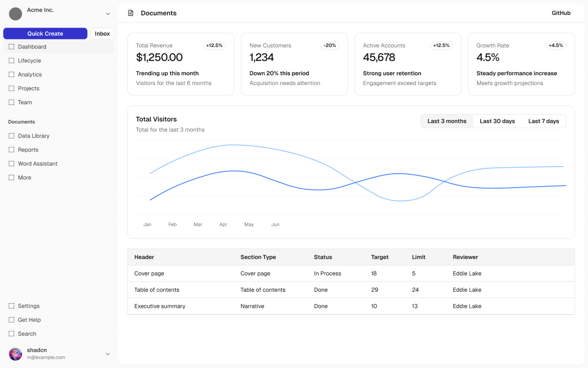Select Analytics in the sidebar
Screen dimensions: 588x368
pyautogui.click(x=59, y=74)
